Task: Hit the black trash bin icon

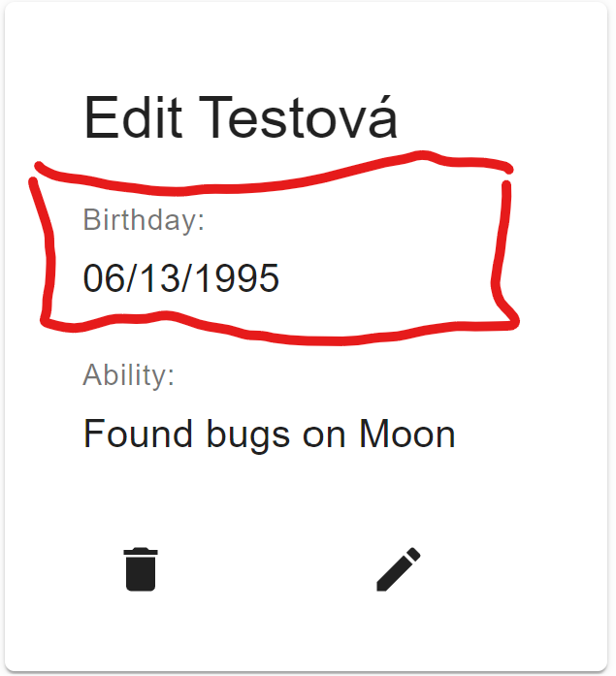Action: (x=141, y=569)
